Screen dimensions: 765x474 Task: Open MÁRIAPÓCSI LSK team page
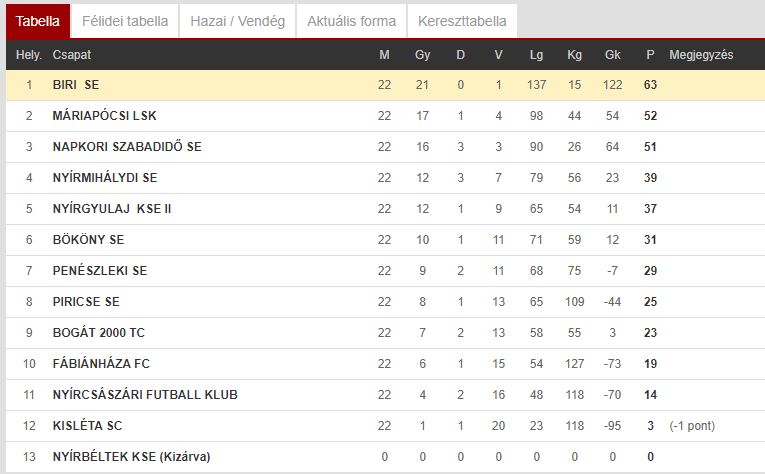coord(104,116)
